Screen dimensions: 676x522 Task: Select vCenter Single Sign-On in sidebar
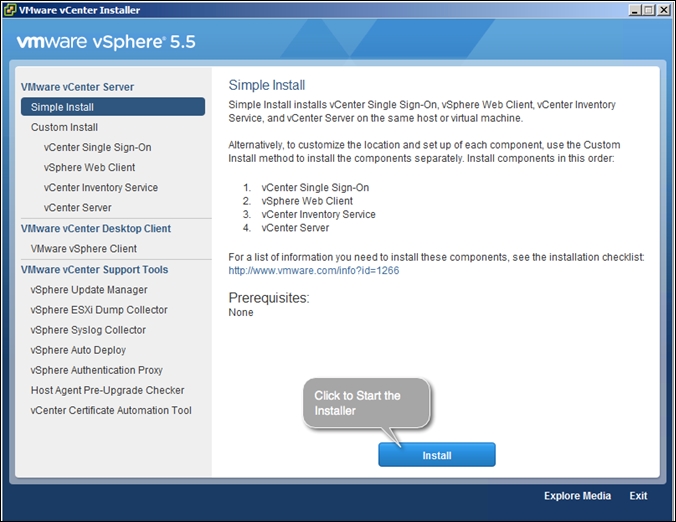pyautogui.click(x=97, y=147)
